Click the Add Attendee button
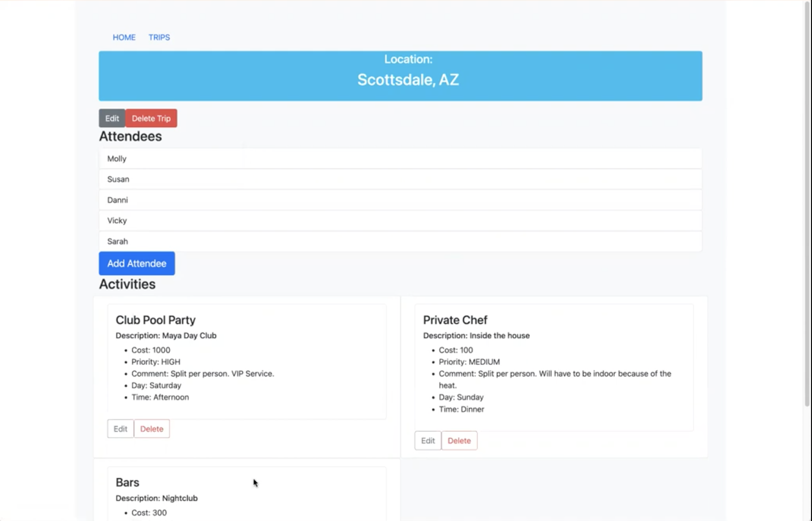 (x=137, y=263)
